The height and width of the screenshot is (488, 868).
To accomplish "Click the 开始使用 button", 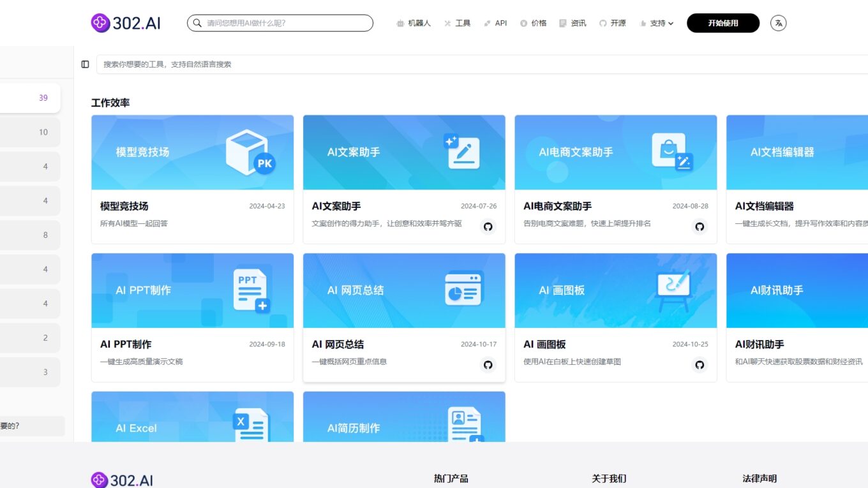I will coord(723,23).
